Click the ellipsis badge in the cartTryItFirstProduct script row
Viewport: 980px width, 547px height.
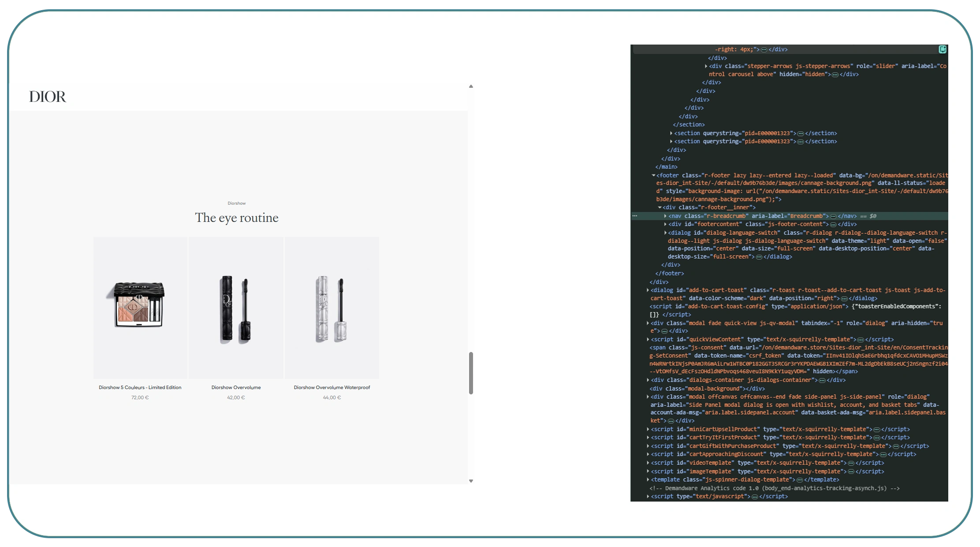pos(877,438)
